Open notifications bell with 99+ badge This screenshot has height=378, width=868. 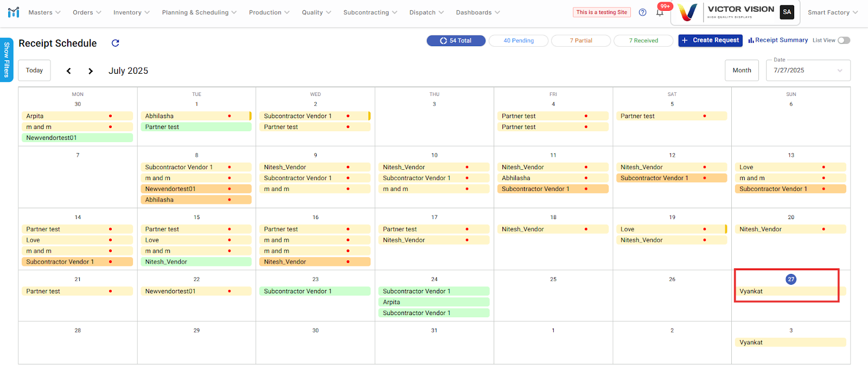coord(660,12)
